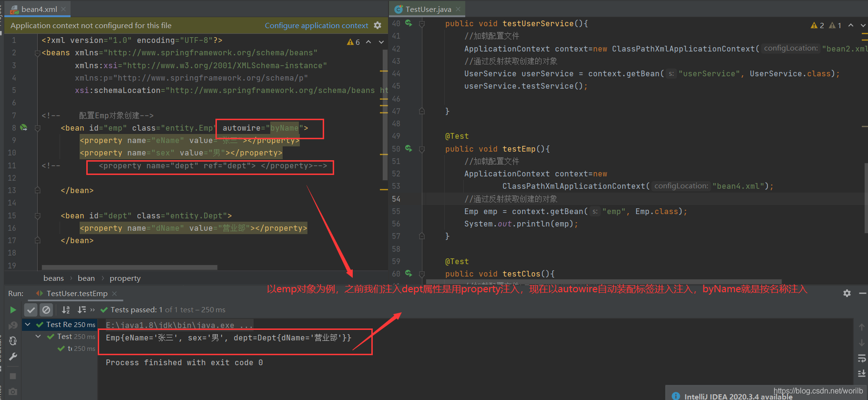The width and height of the screenshot is (868, 400).
Task: Close the TestUser.java tab
Action: (x=458, y=9)
